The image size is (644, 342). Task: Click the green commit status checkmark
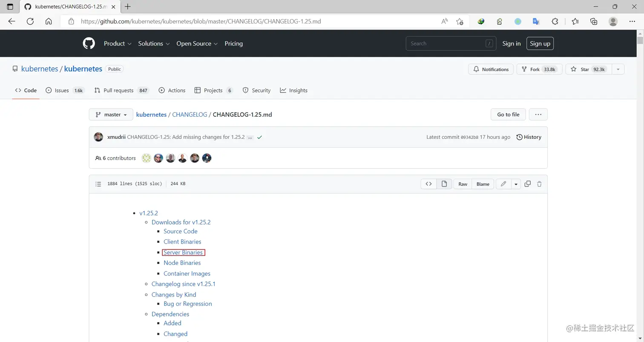(259, 137)
